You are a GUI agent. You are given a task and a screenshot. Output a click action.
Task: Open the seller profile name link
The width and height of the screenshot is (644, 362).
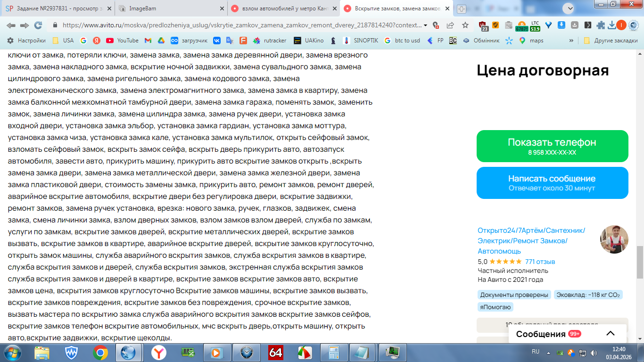coord(532,240)
